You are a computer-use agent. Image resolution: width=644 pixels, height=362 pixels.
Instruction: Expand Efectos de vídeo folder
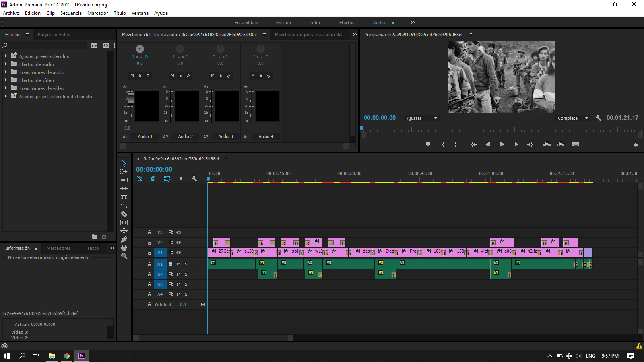6,80
